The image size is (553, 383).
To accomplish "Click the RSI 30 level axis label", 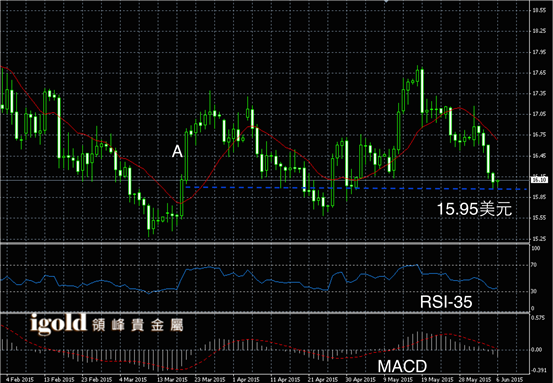I will (x=534, y=291).
